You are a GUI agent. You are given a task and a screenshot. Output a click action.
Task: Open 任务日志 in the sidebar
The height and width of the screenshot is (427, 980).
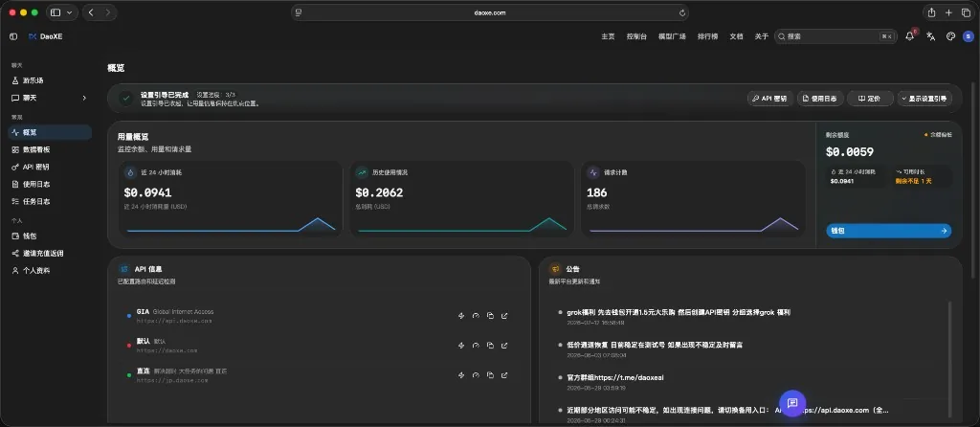click(x=50, y=201)
